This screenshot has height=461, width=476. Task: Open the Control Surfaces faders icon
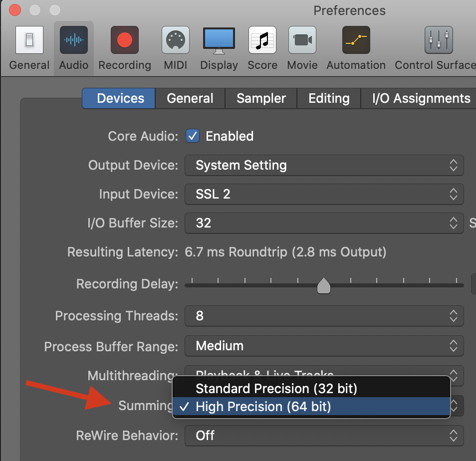[439, 41]
